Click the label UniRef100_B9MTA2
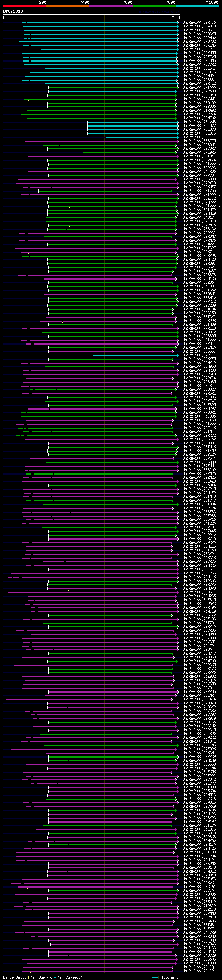The height and width of the screenshot is (980, 222). point(199,118)
